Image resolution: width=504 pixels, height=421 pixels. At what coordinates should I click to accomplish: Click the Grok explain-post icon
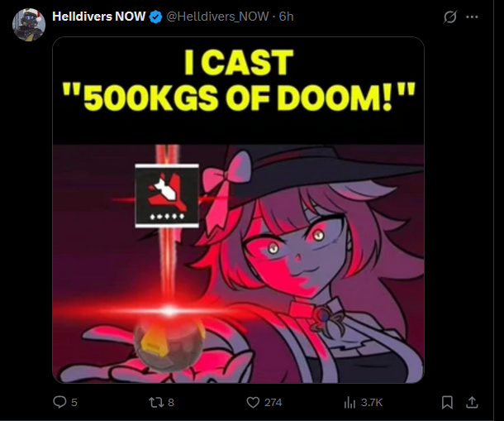point(449,17)
